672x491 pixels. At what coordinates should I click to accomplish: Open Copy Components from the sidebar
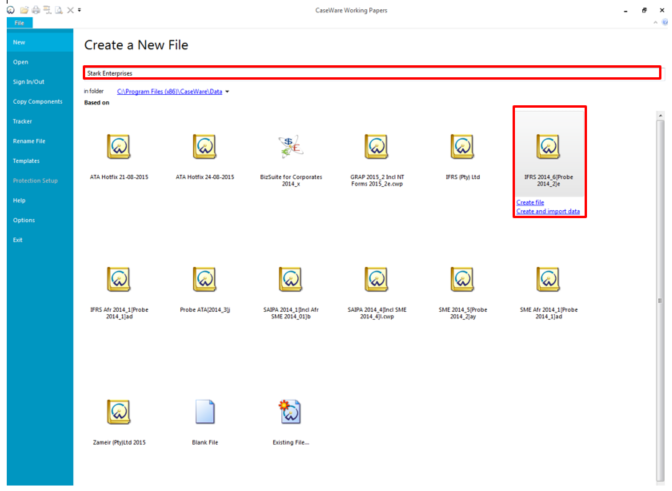[x=40, y=102]
